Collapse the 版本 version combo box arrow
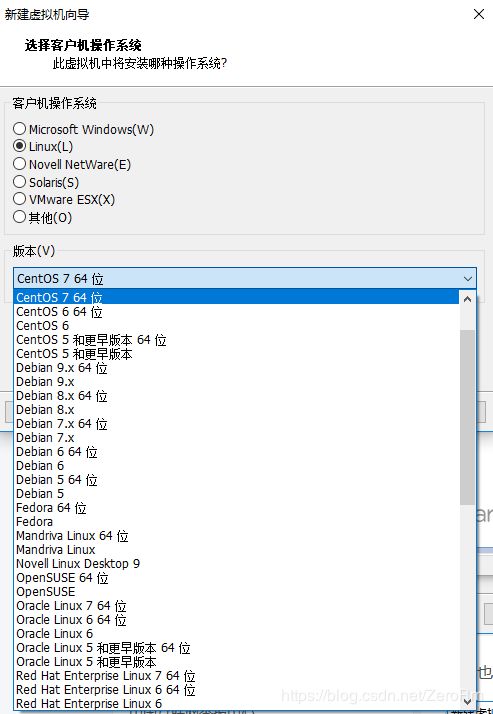 (x=468, y=278)
